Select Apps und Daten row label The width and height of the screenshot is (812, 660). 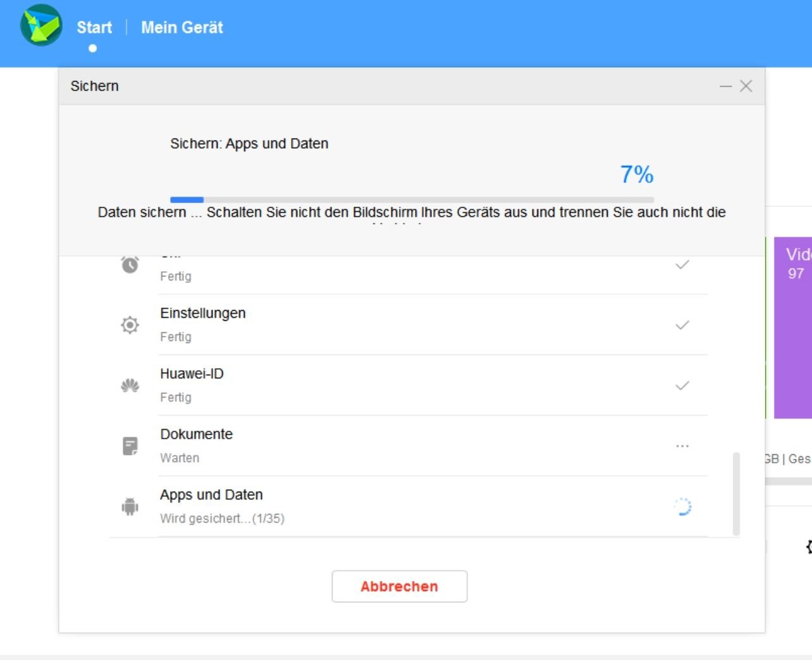click(211, 495)
